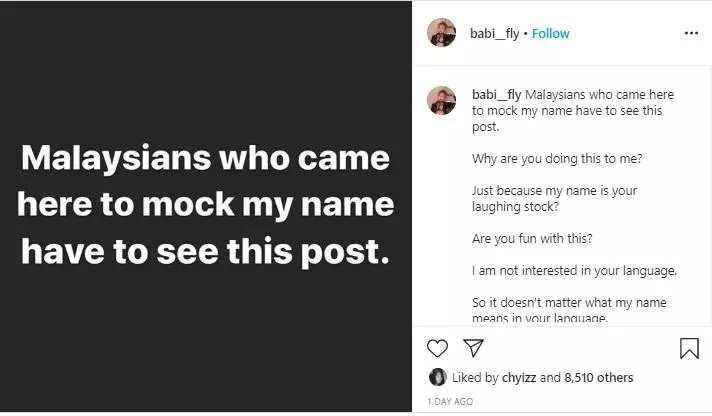Save the post with the bookmark icon
The height and width of the screenshot is (416, 712).
click(x=689, y=348)
